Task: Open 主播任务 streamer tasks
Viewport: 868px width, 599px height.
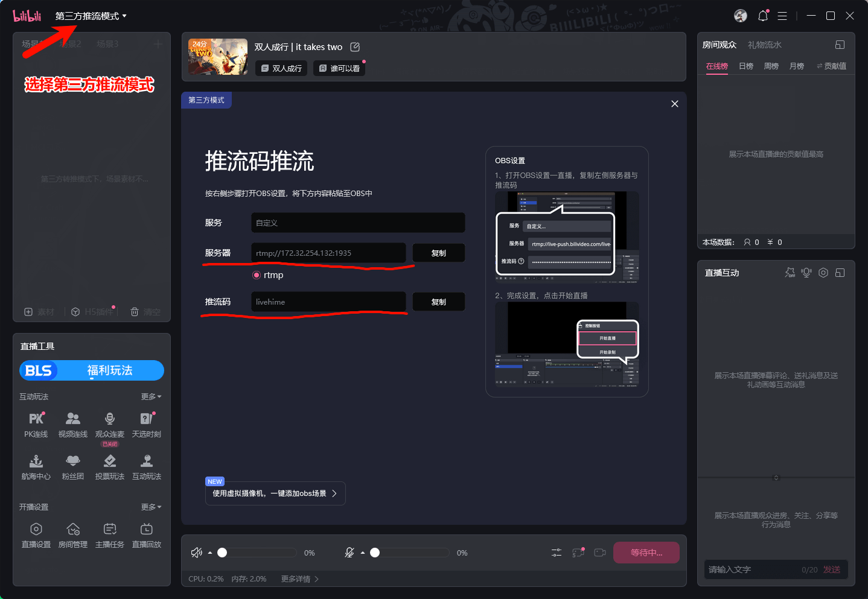Action: click(110, 535)
